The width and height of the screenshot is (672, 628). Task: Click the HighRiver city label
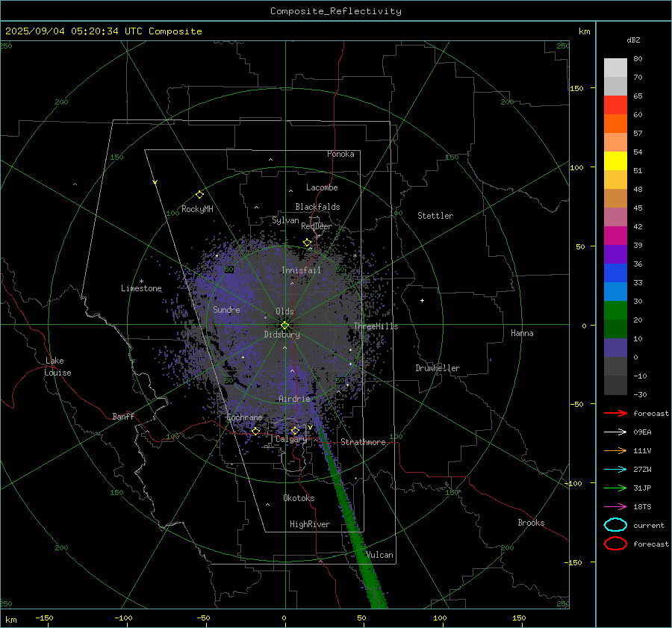[310, 524]
